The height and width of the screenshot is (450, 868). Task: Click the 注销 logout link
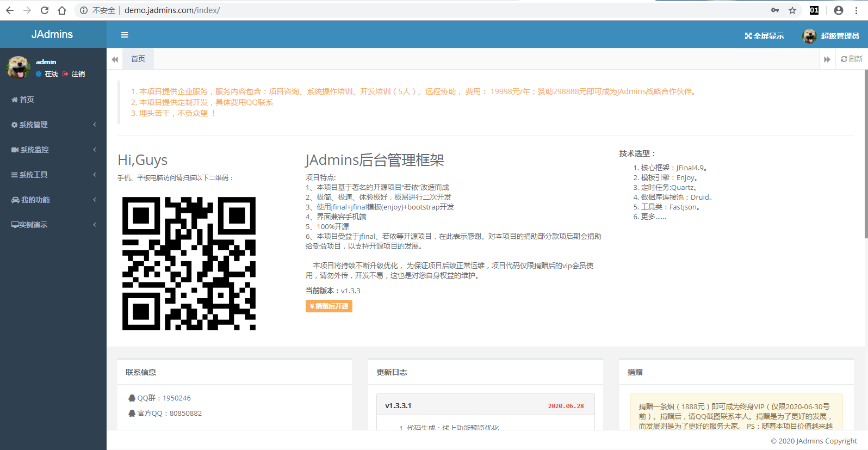click(x=74, y=74)
